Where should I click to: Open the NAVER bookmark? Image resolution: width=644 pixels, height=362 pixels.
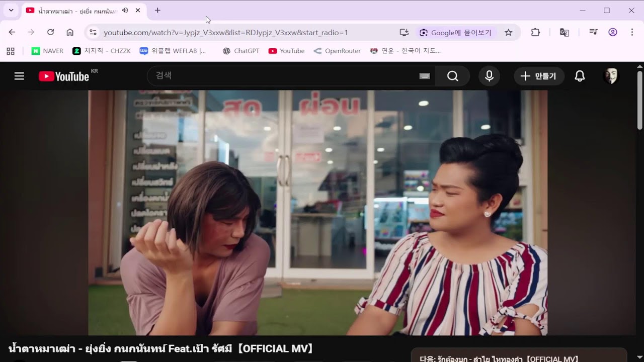47,51
